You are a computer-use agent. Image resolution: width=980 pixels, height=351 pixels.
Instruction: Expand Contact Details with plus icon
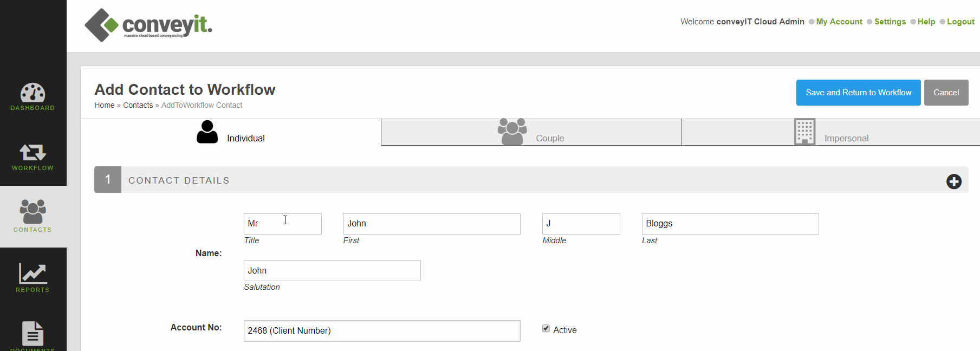coord(953,181)
